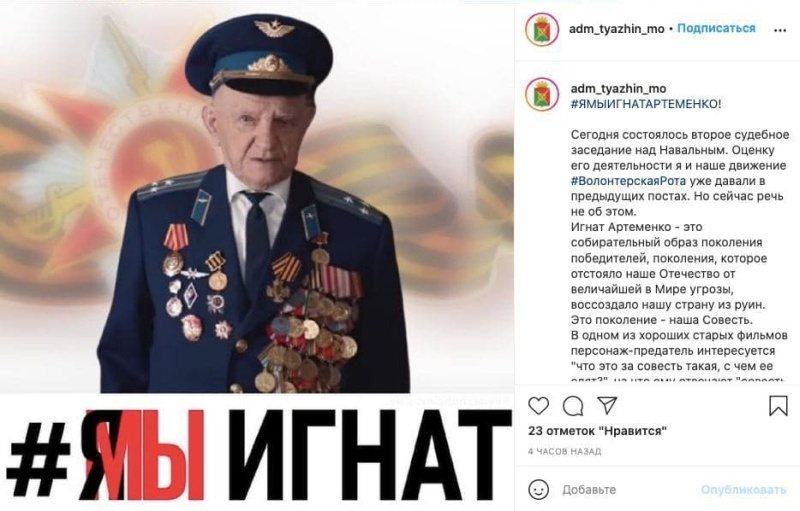800x511 pixels.
Task: Like the post with the heart icon
Action: pos(538,406)
